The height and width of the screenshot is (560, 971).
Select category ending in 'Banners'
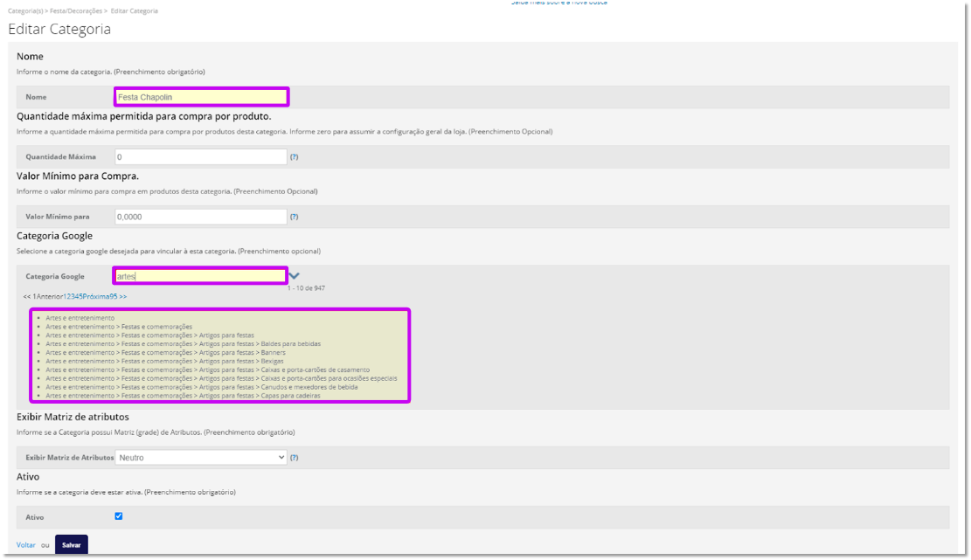(x=273, y=353)
